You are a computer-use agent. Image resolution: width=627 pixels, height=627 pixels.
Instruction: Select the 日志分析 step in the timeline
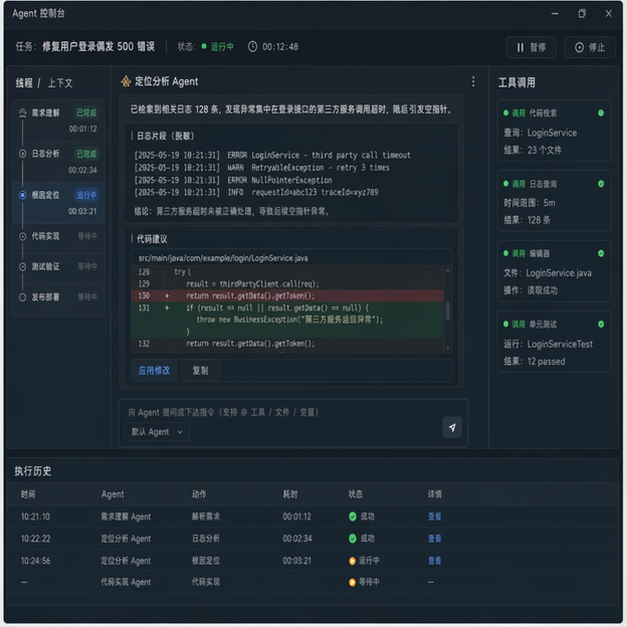[58, 162]
